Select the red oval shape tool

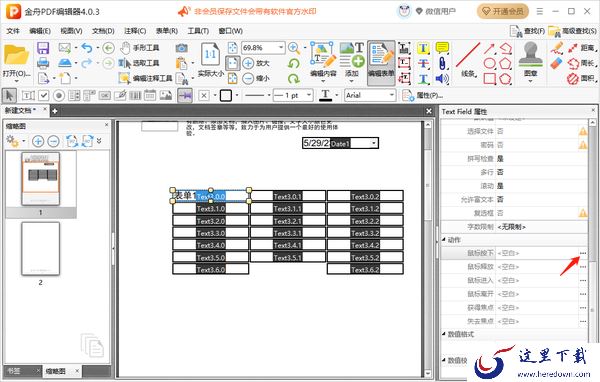tap(489, 63)
